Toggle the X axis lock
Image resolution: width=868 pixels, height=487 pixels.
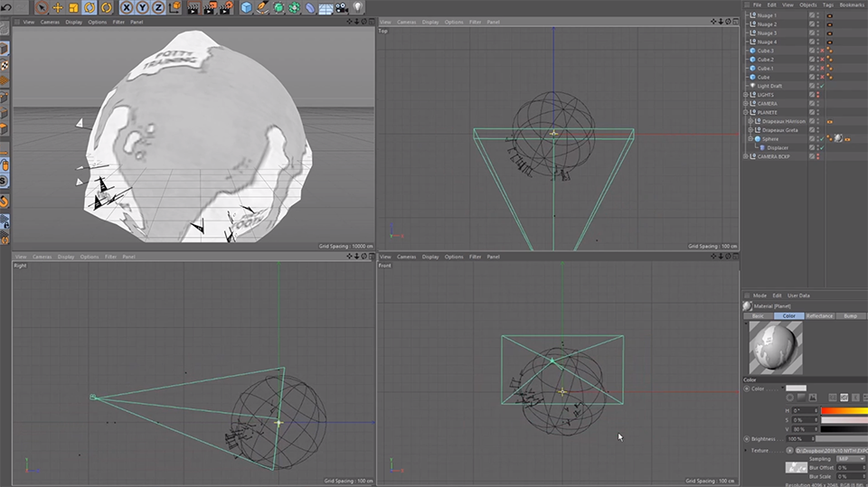127,7
